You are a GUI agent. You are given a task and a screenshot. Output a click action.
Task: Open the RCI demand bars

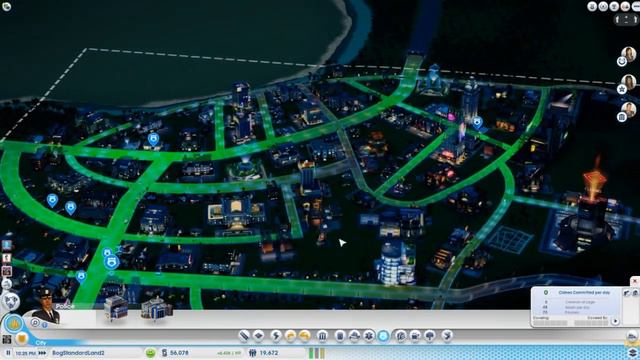317,353
